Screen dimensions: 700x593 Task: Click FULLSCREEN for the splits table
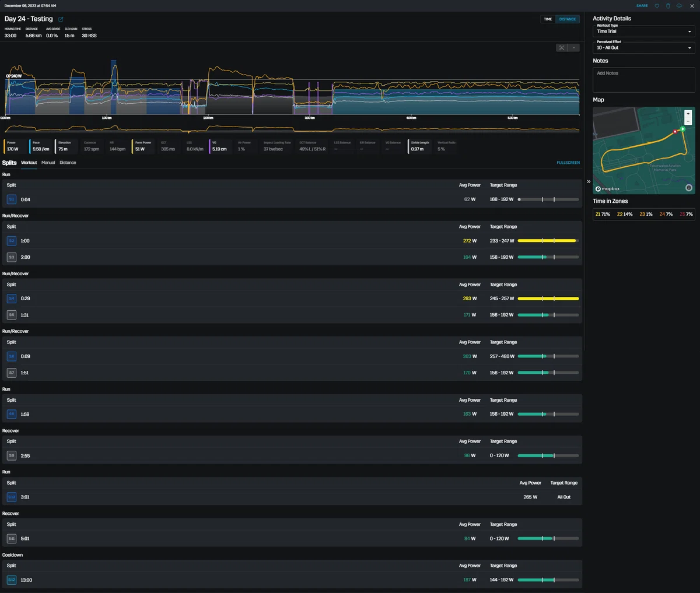(x=568, y=163)
